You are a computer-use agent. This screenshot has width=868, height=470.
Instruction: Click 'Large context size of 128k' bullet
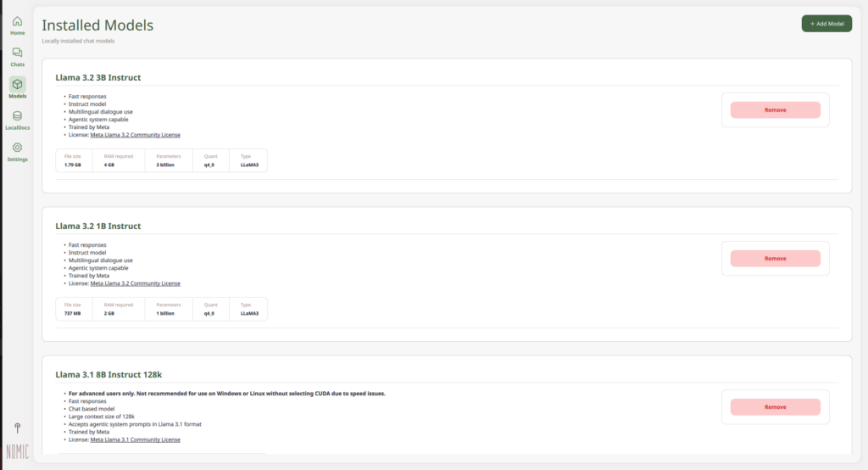coord(102,417)
